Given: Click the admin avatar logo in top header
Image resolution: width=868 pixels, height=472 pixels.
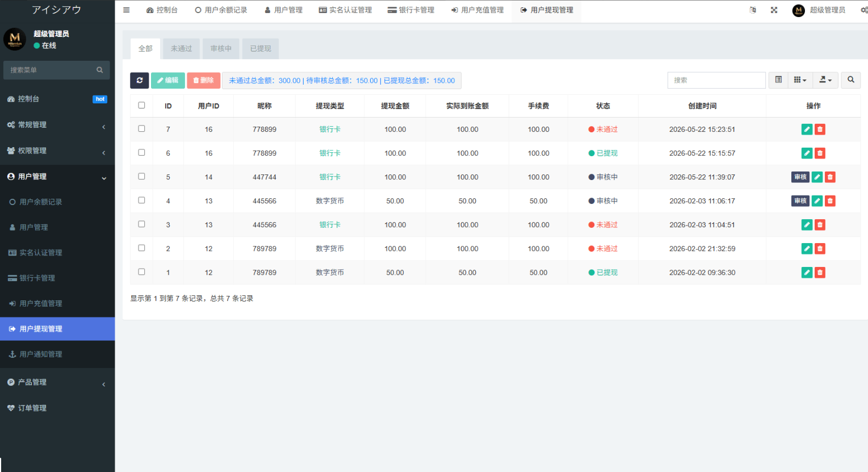Looking at the screenshot, I should pos(799,10).
